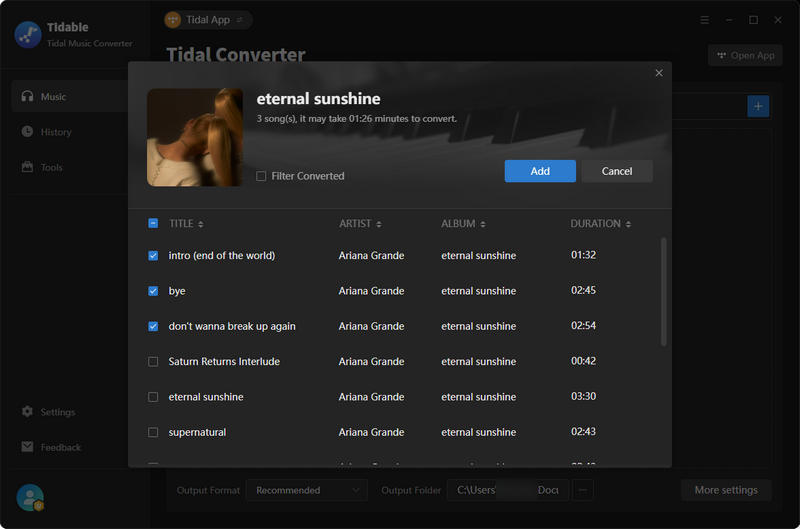The image size is (800, 529).
Task: Open the Tools toolbox icon
Action: (28, 167)
